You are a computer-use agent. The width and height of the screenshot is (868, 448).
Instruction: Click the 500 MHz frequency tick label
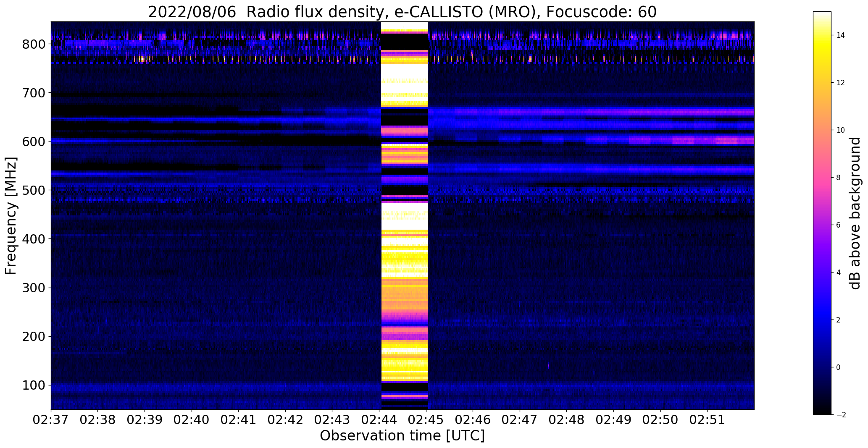point(34,190)
